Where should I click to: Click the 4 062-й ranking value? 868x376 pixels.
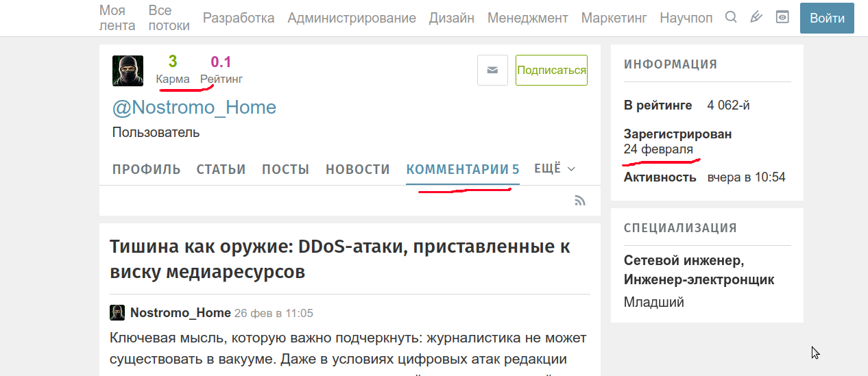click(x=729, y=105)
